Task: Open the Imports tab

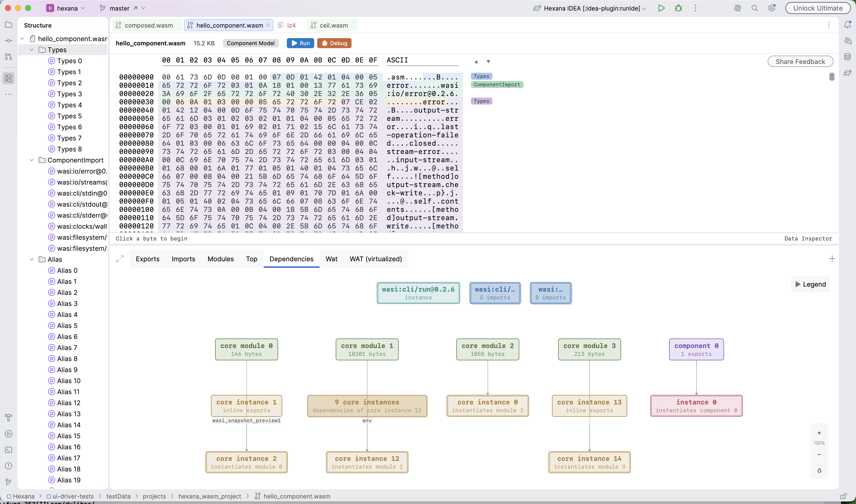Action: [x=184, y=259]
